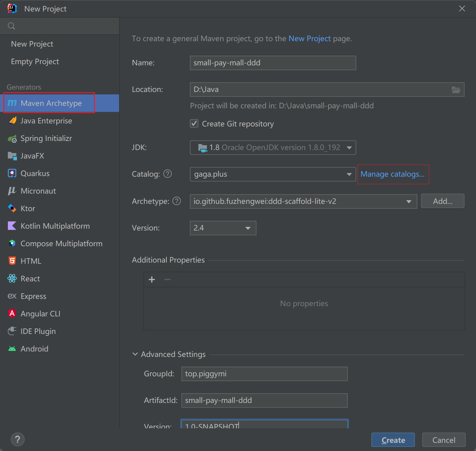Open the JDK version dropdown
This screenshot has height=451, width=476.
273,148
